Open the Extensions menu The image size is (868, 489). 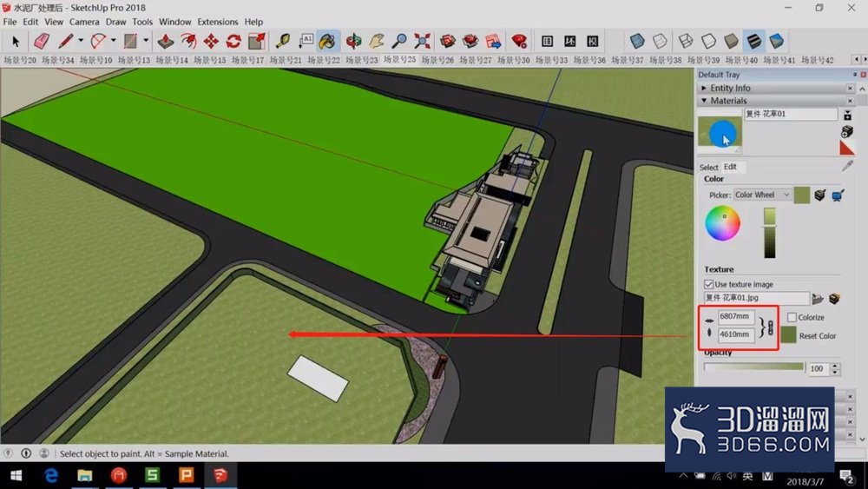[218, 22]
